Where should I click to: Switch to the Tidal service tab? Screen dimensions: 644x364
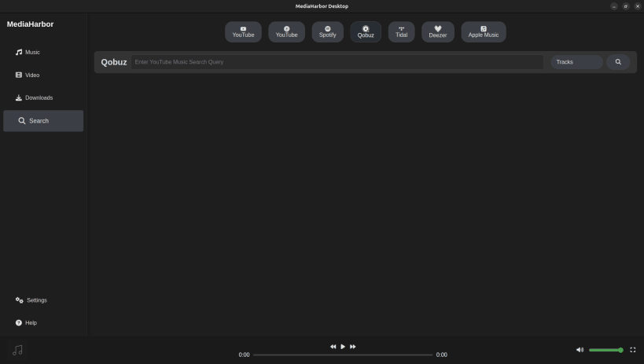(x=401, y=32)
